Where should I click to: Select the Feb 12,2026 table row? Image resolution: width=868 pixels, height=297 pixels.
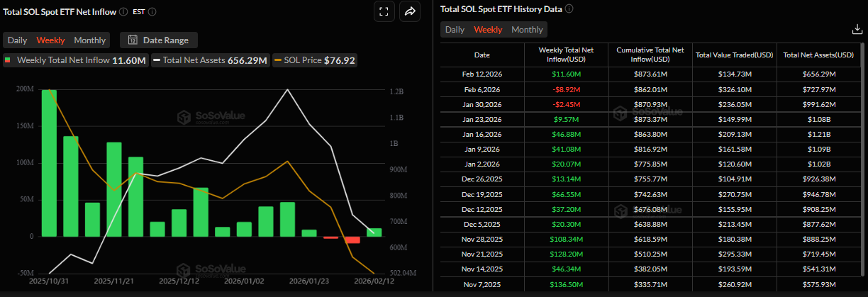coord(650,74)
